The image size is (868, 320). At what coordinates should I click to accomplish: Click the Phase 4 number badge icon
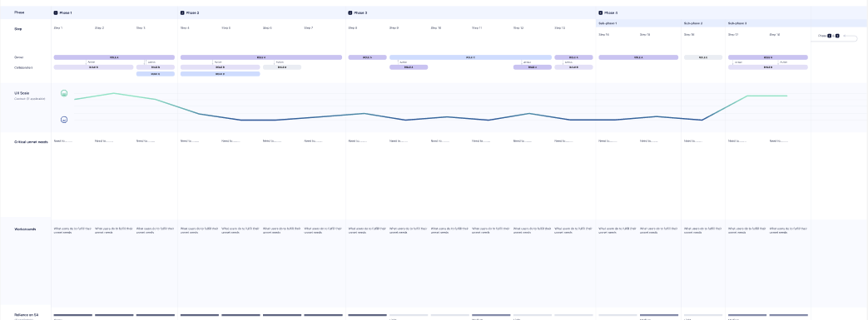pyautogui.click(x=601, y=12)
